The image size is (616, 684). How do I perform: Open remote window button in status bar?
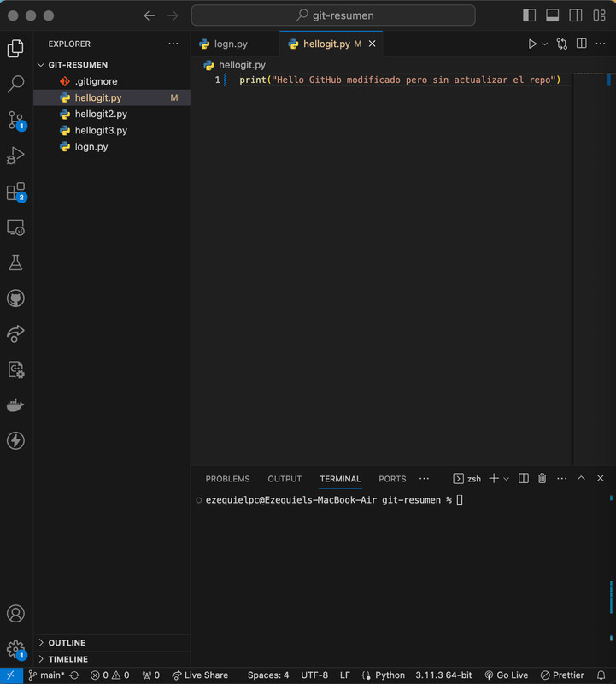click(11, 675)
